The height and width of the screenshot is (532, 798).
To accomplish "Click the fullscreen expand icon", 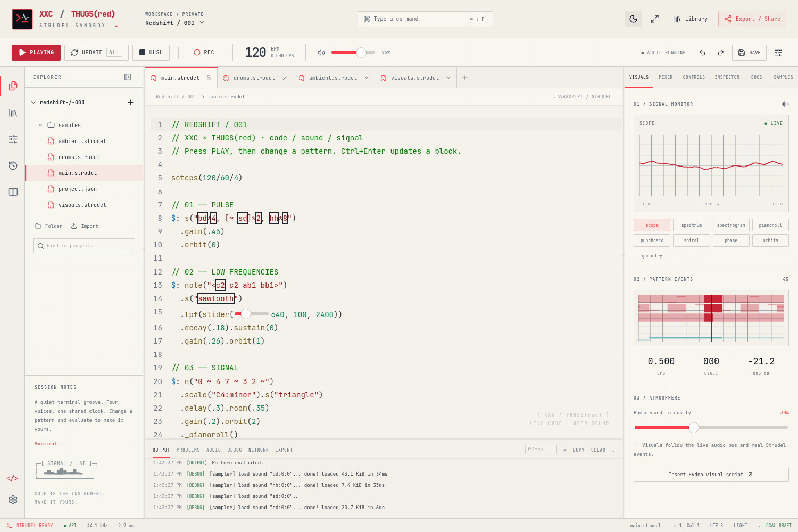I will pyautogui.click(x=654, y=19).
